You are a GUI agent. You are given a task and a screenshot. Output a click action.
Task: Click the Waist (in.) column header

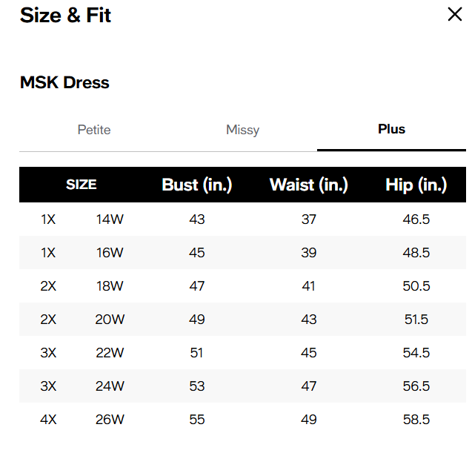pyautogui.click(x=309, y=185)
